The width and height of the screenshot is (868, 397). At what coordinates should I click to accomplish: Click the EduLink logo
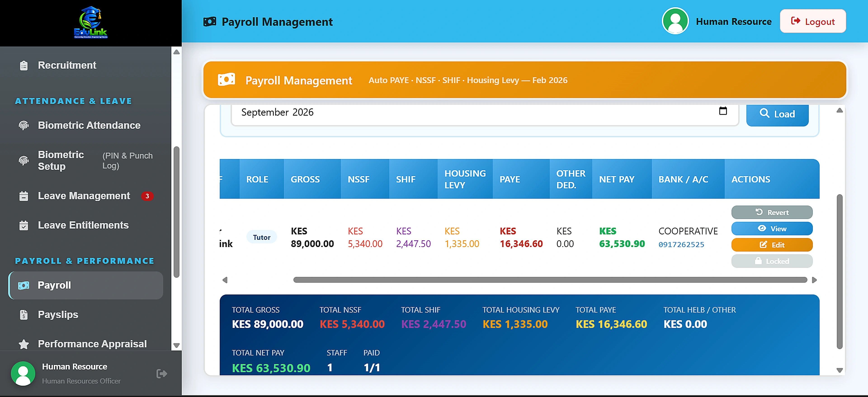[x=91, y=23]
